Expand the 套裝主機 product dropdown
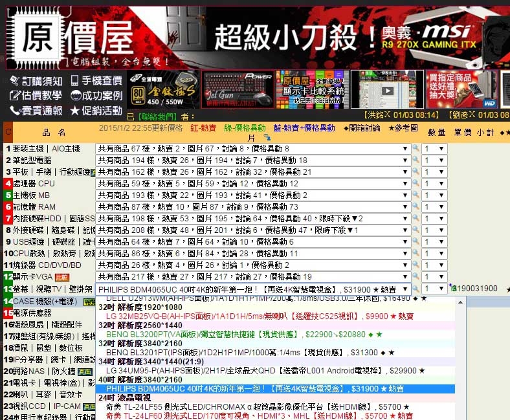The height and width of the screenshot is (420, 510). coord(252,149)
